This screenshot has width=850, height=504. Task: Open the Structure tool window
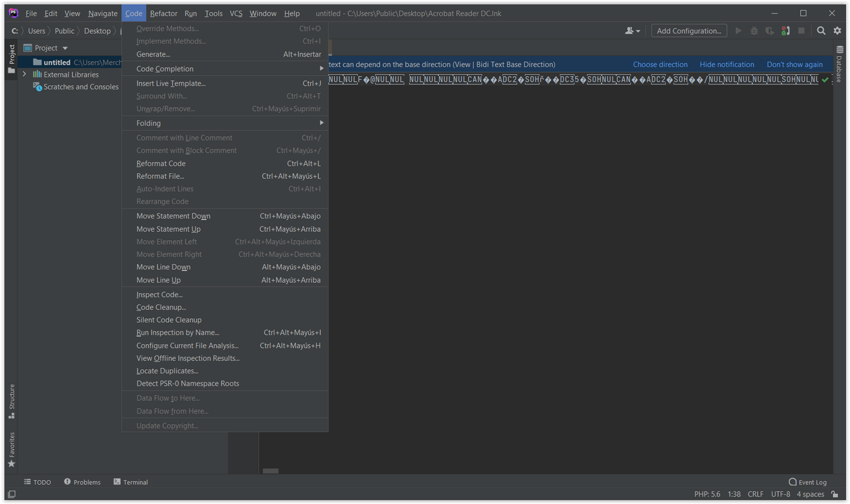[11, 401]
